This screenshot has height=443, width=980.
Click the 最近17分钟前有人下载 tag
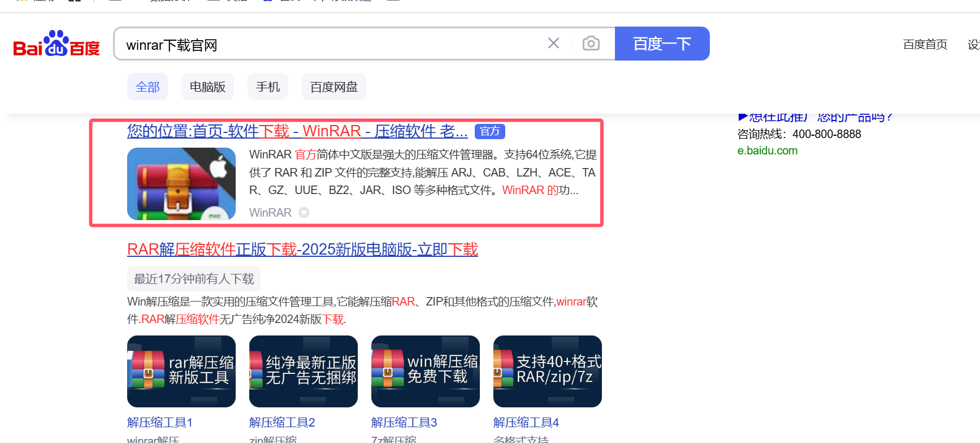(x=194, y=279)
